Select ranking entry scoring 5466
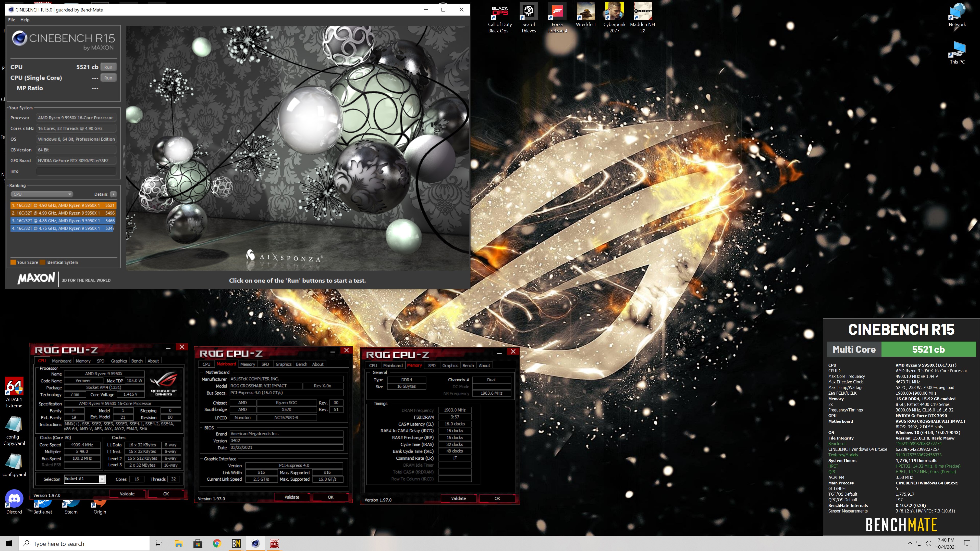The height and width of the screenshot is (551, 980). (x=63, y=221)
